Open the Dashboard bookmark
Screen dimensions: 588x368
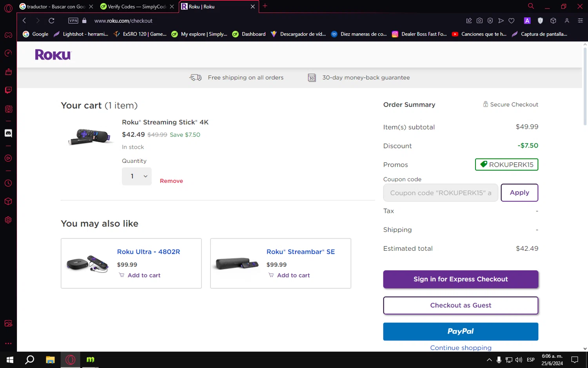(x=249, y=34)
